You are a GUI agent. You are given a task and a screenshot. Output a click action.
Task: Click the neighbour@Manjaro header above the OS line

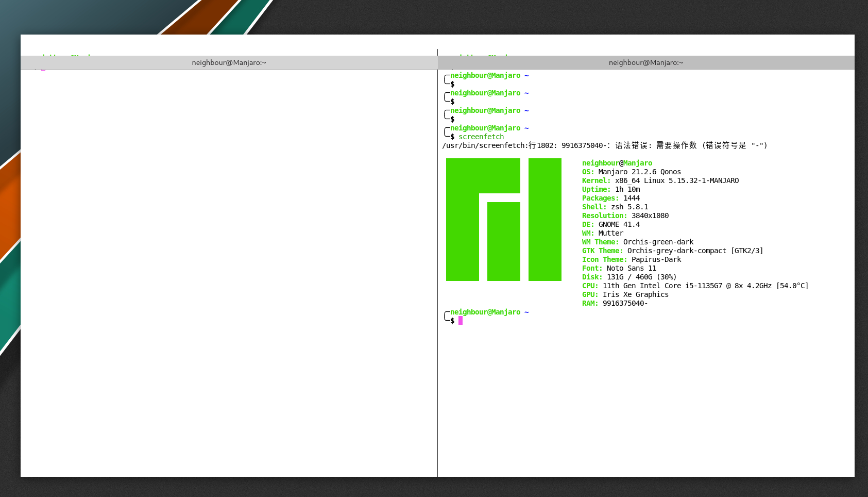coord(617,163)
